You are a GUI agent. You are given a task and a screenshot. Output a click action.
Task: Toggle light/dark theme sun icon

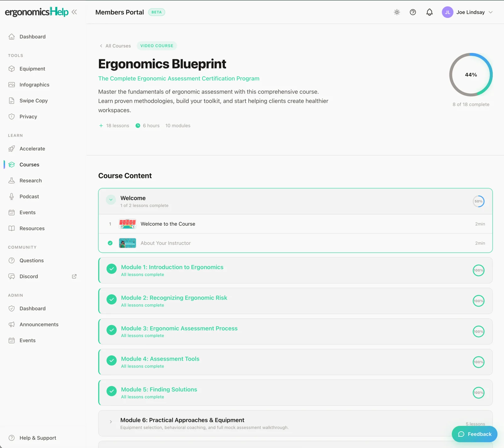tap(397, 12)
